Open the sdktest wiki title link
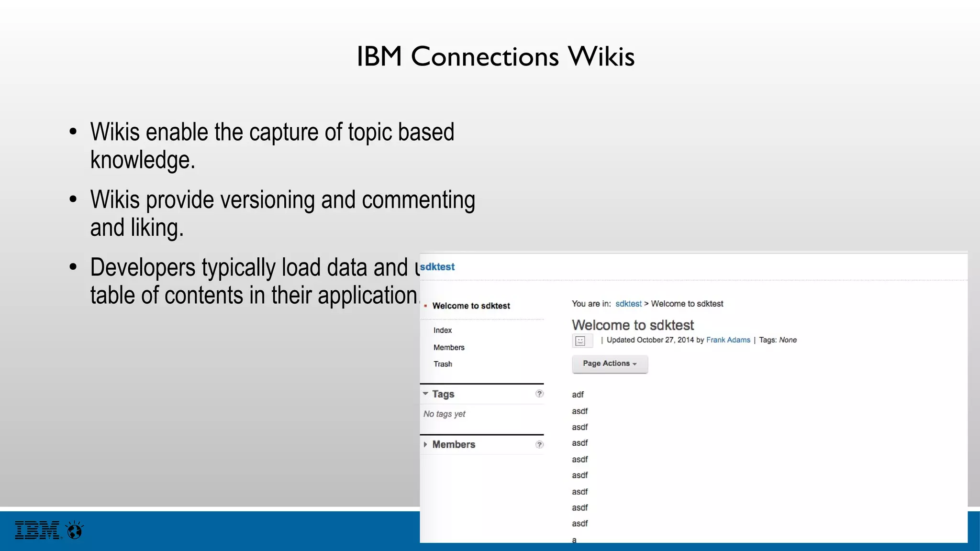 [437, 267]
